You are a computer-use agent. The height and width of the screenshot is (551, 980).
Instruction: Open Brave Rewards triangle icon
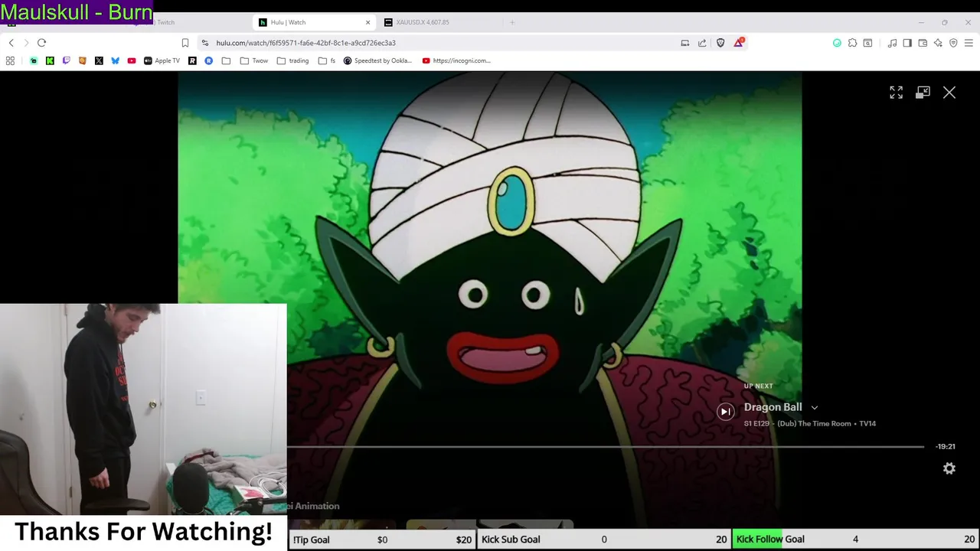point(739,43)
